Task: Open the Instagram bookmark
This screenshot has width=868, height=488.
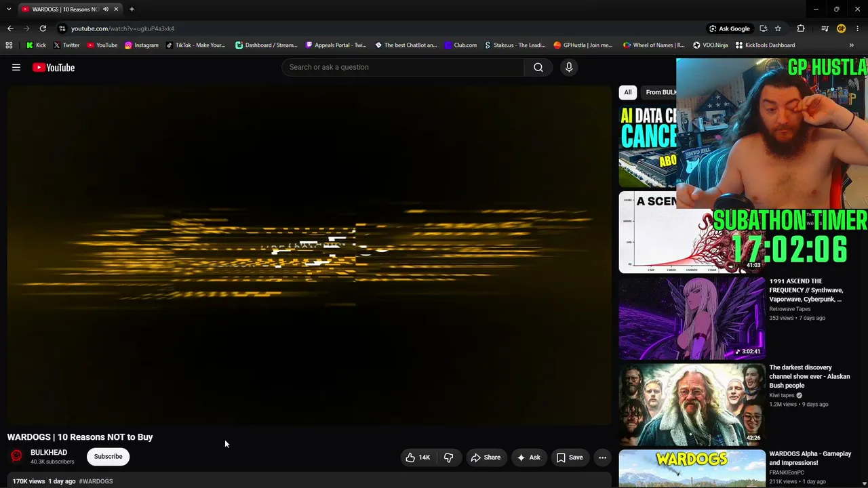Action: tap(142, 45)
